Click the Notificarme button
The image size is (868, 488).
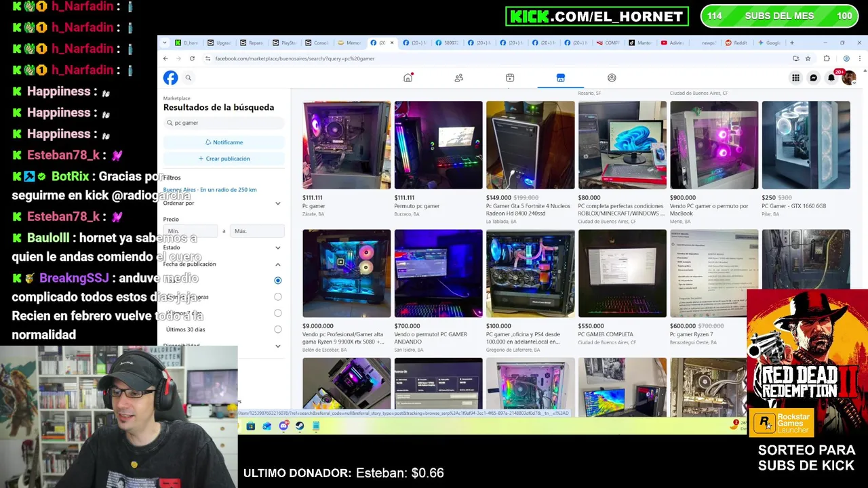point(224,142)
